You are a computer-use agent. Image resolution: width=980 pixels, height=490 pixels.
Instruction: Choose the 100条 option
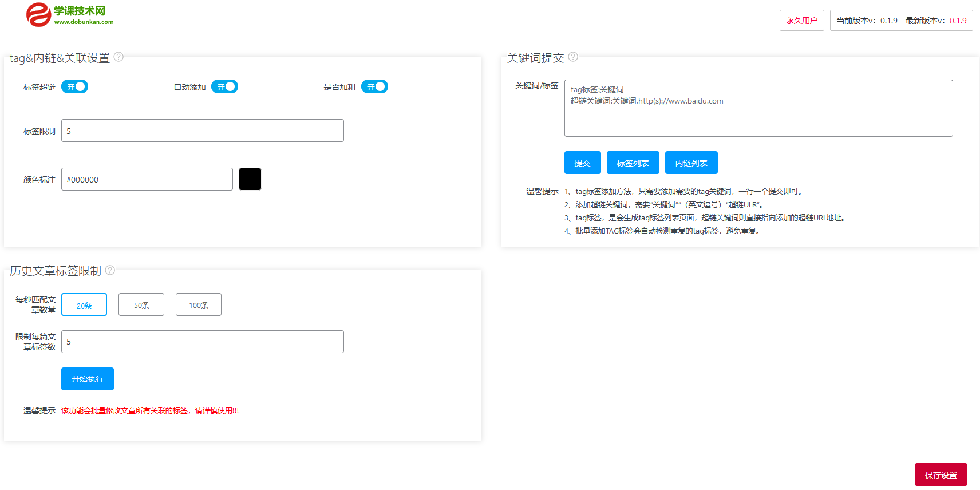pyautogui.click(x=199, y=305)
